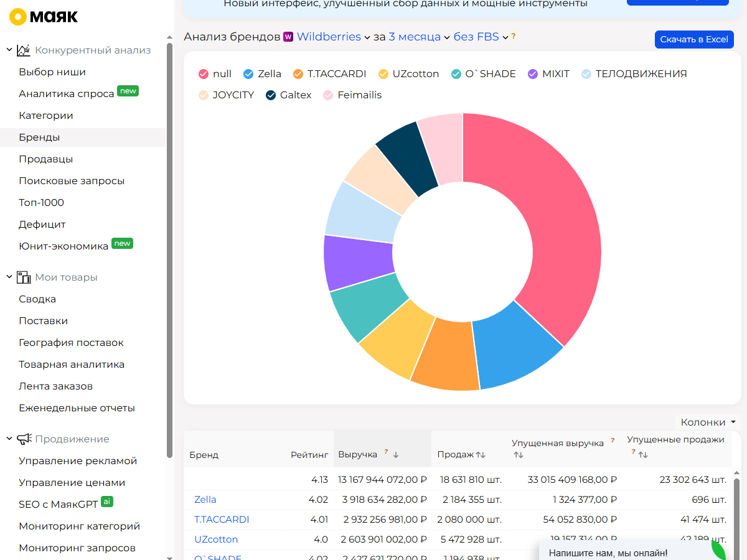The width and height of the screenshot is (747, 560).
Task: Click the Мои товары section icon
Action: [24, 277]
